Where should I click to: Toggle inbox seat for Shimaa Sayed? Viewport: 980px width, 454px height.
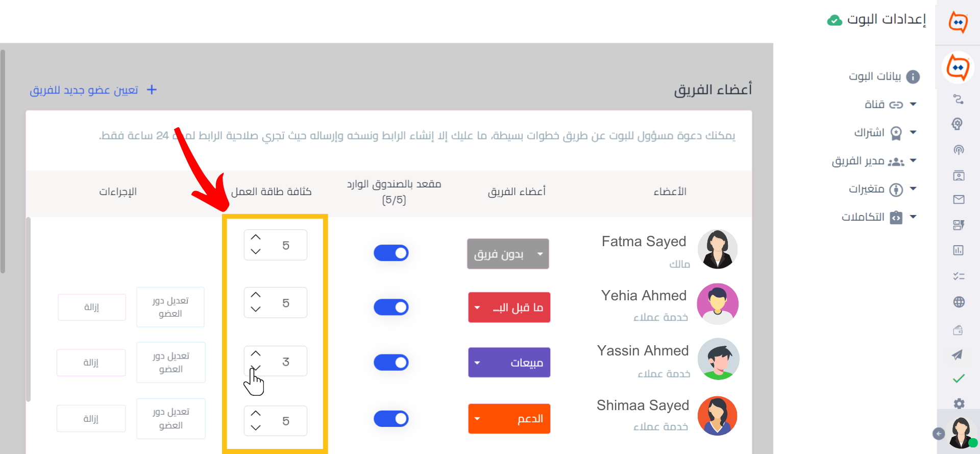[x=391, y=419]
